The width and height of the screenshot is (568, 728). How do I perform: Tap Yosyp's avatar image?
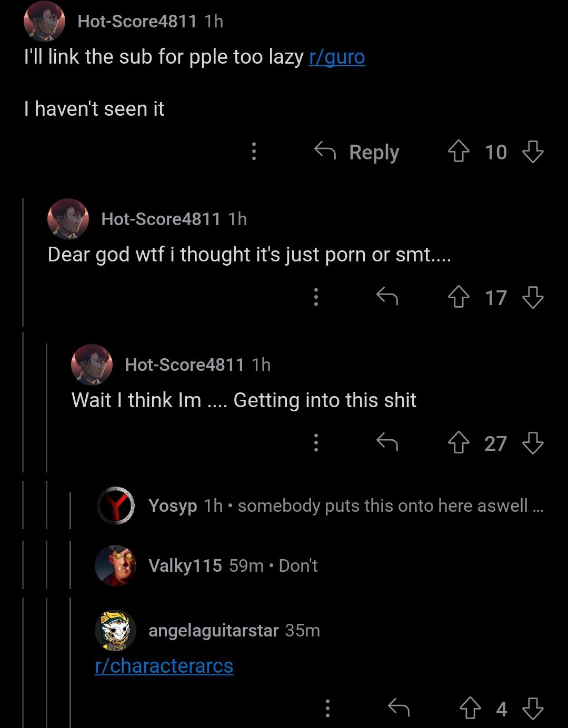(x=116, y=506)
